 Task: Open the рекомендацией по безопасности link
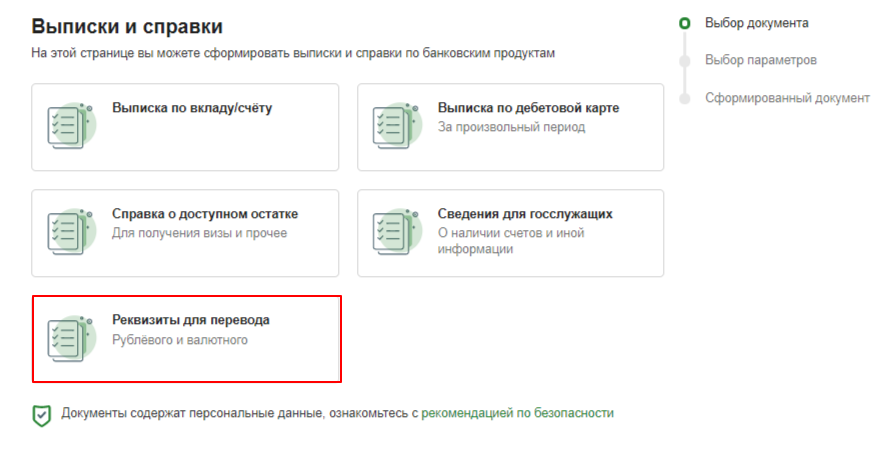517,412
